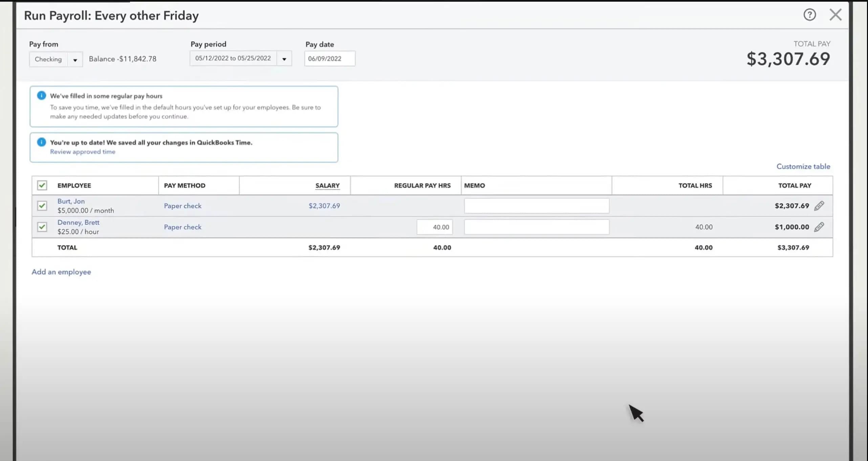The height and width of the screenshot is (461, 868).
Task: Toggle the select-all employees checkbox
Action: point(42,185)
